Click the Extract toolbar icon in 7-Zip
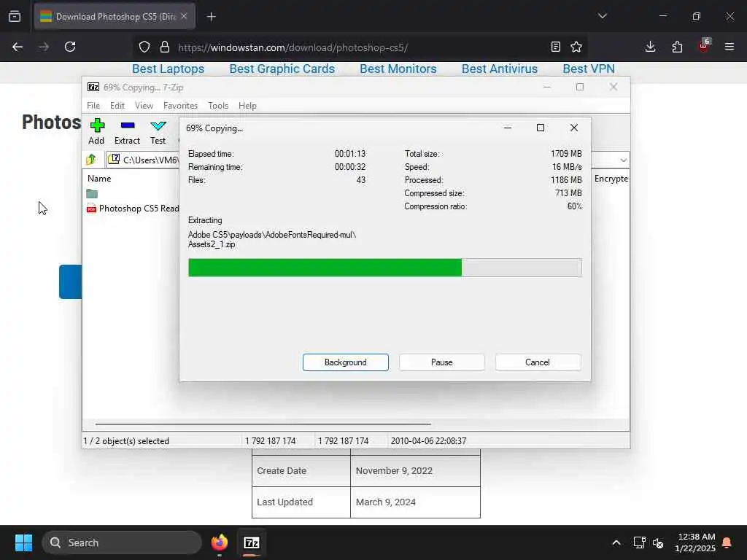The height and width of the screenshot is (560, 747). pos(127,131)
